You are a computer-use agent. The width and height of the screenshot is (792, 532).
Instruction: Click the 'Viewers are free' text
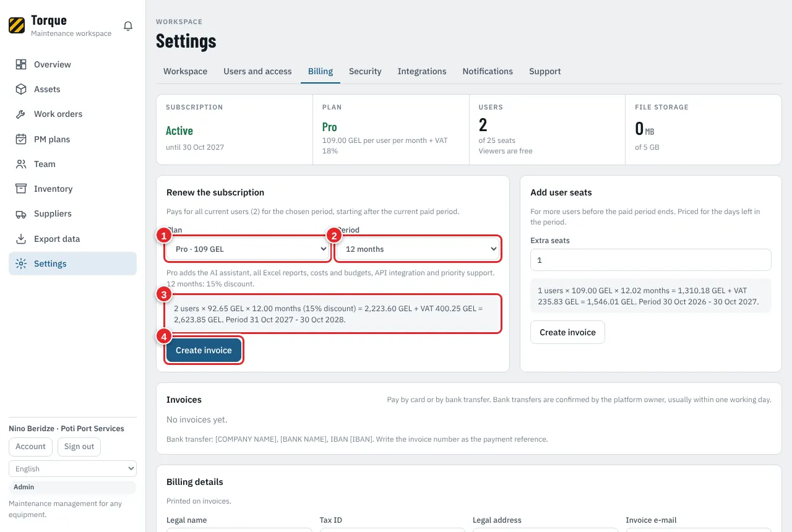coord(506,151)
